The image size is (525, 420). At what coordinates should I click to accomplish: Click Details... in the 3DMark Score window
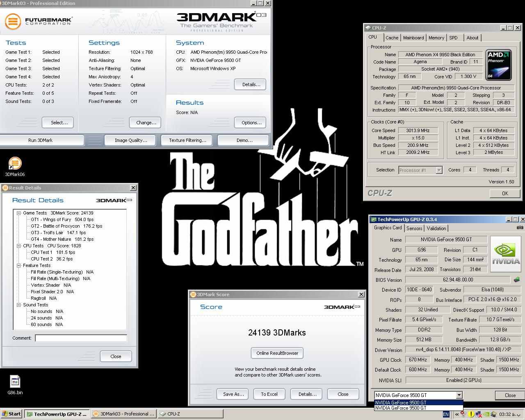(x=306, y=394)
